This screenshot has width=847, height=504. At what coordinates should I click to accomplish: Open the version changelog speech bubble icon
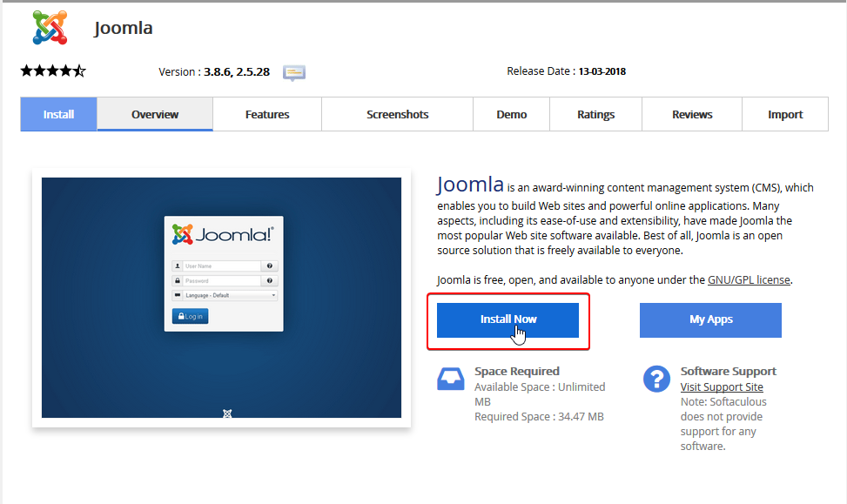[x=294, y=72]
